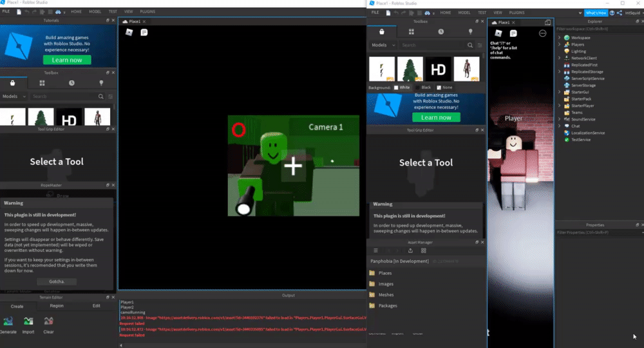The image size is (644, 348).
Task: Expand Players in Explorer
Action: [x=559, y=44]
